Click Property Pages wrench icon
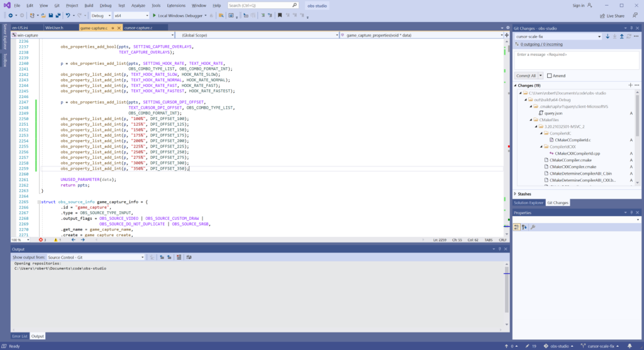 click(x=533, y=227)
